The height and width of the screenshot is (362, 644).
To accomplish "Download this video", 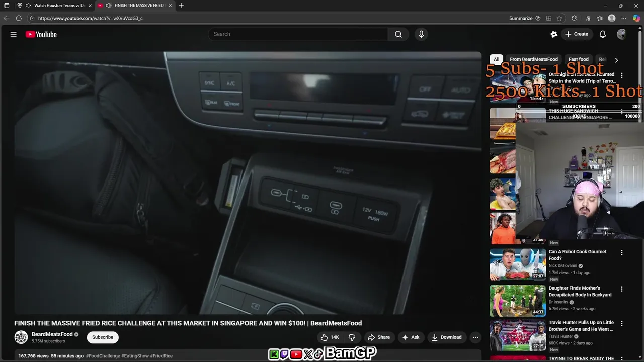I will coord(446,337).
